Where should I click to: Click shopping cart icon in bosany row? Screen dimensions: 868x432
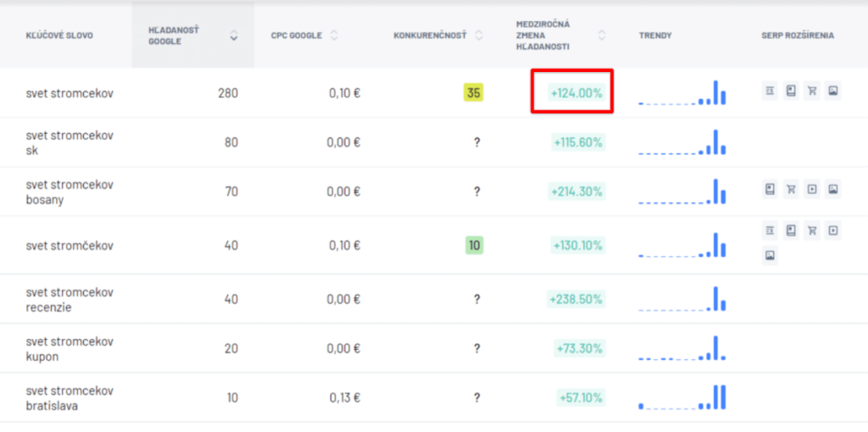(791, 189)
